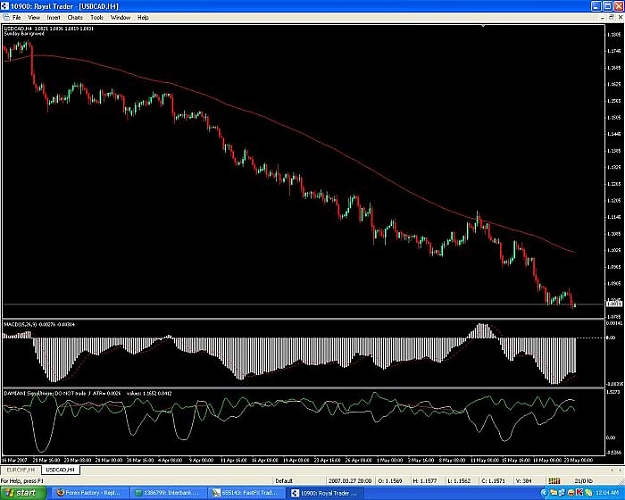
Task: Click the Windows start button
Action: click(24, 493)
